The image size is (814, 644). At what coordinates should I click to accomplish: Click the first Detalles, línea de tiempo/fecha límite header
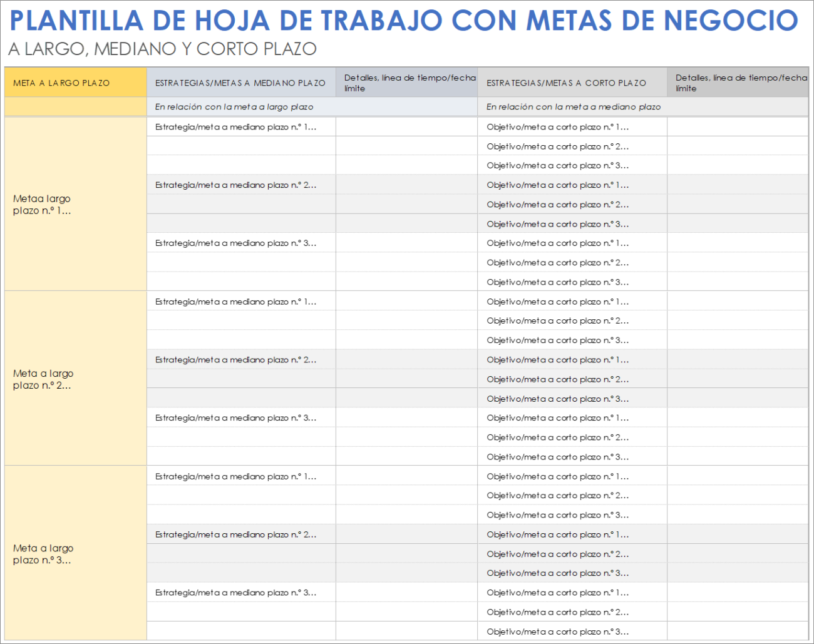click(x=406, y=82)
